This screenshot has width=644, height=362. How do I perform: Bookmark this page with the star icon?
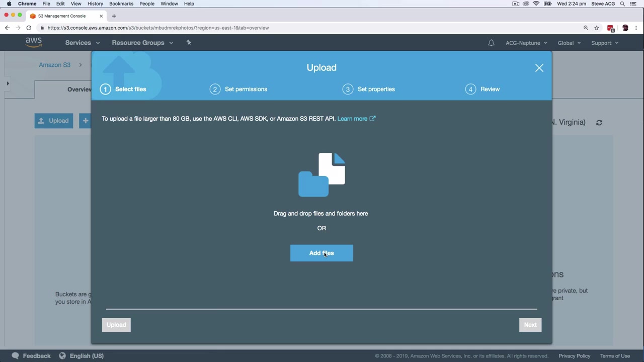tap(597, 28)
